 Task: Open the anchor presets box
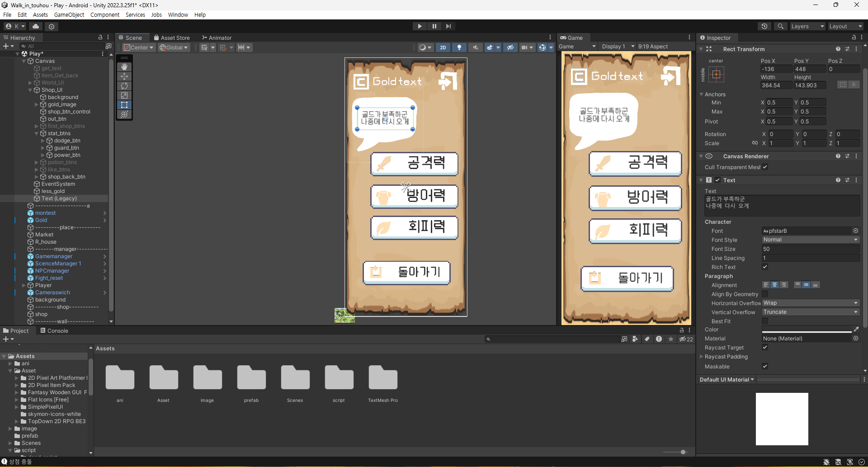[x=716, y=74]
